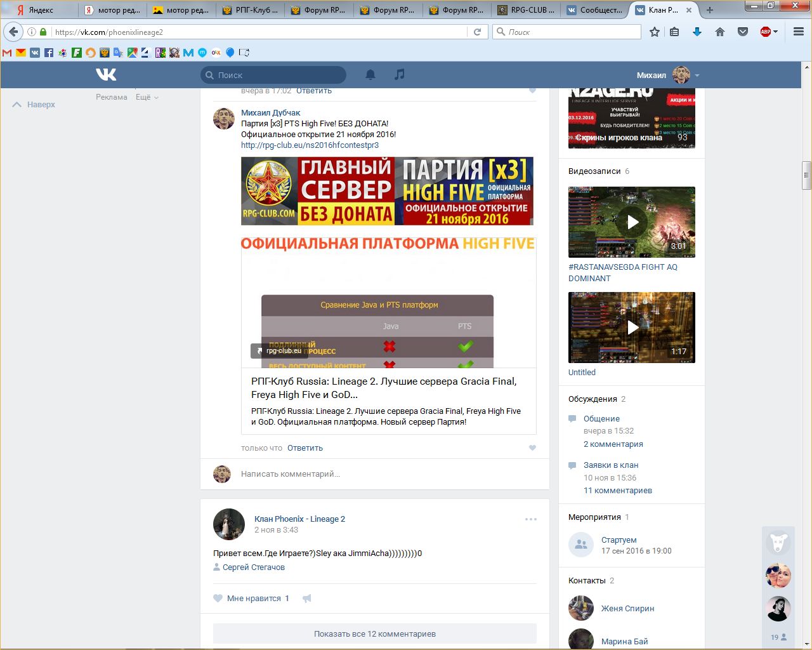Switch to the first мотор ред... tab

112,10
